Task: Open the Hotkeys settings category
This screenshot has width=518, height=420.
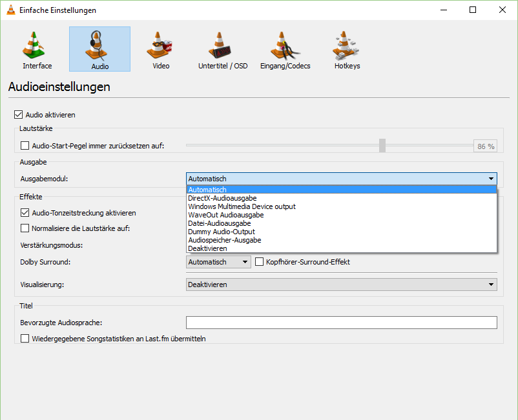Action: [347, 50]
